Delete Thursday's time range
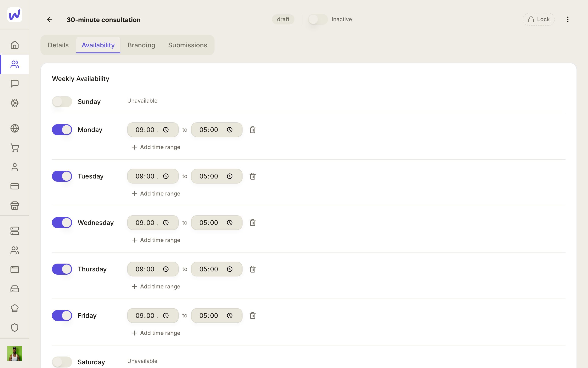The height and width of the screenshot is (368, 588). tap(252, 269)
